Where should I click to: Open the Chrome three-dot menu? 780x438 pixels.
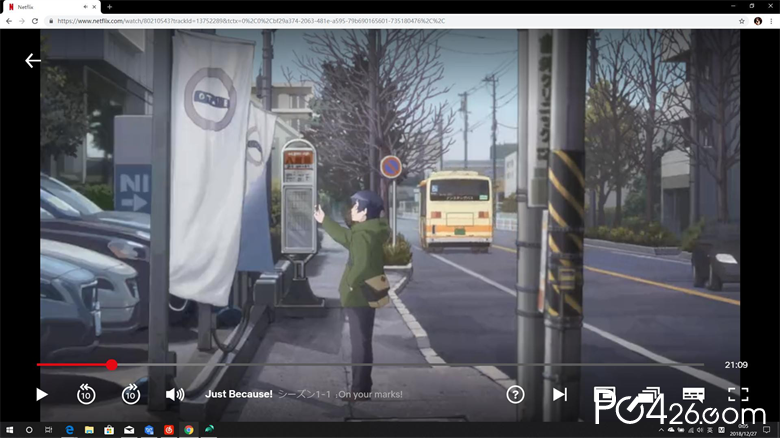772,21
